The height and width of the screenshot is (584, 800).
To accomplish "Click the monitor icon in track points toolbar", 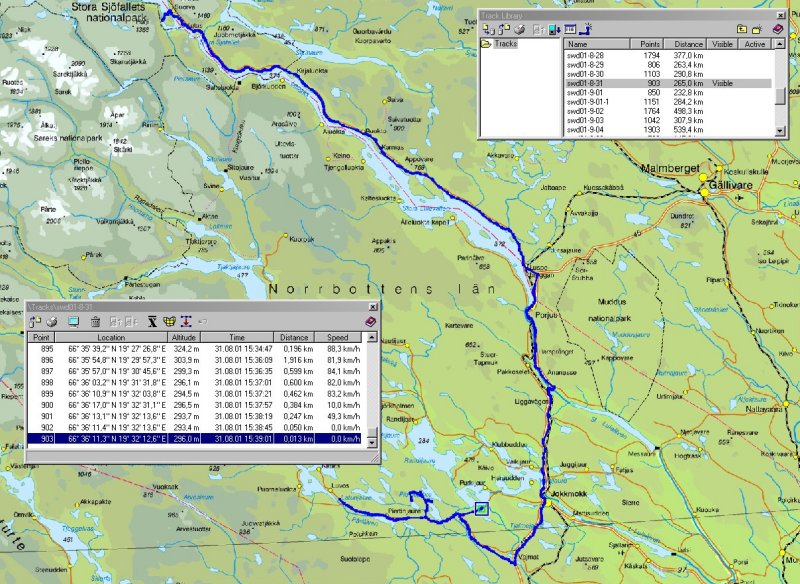I will click(75, 321).
